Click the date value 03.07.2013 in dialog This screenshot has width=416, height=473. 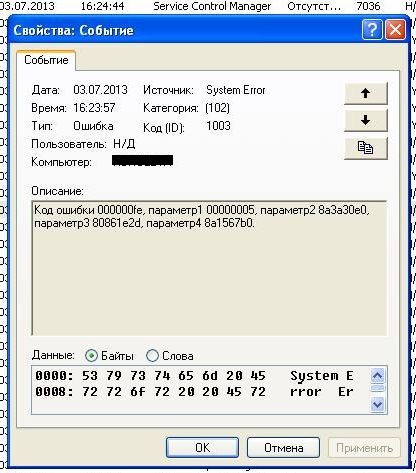coord(100,90)
